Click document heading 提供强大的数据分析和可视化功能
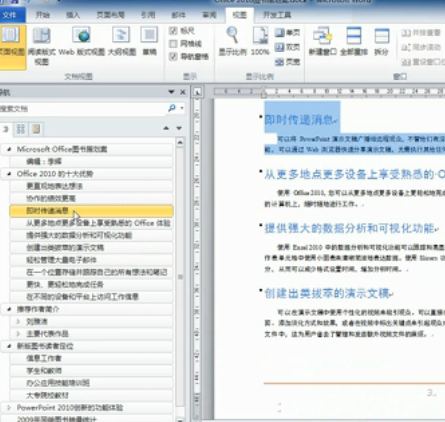Screen dimensions: 445x422 tap(349, 228)
